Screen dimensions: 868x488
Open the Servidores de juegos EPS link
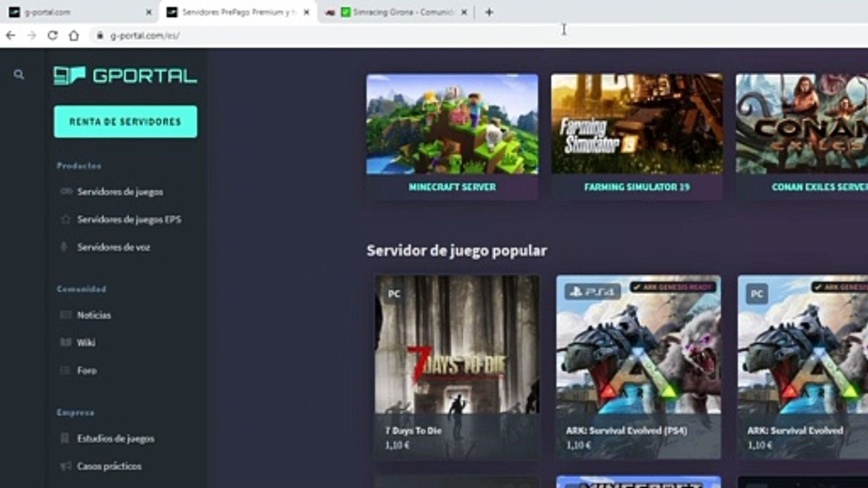pyautogui.click(x=129, y=220)
